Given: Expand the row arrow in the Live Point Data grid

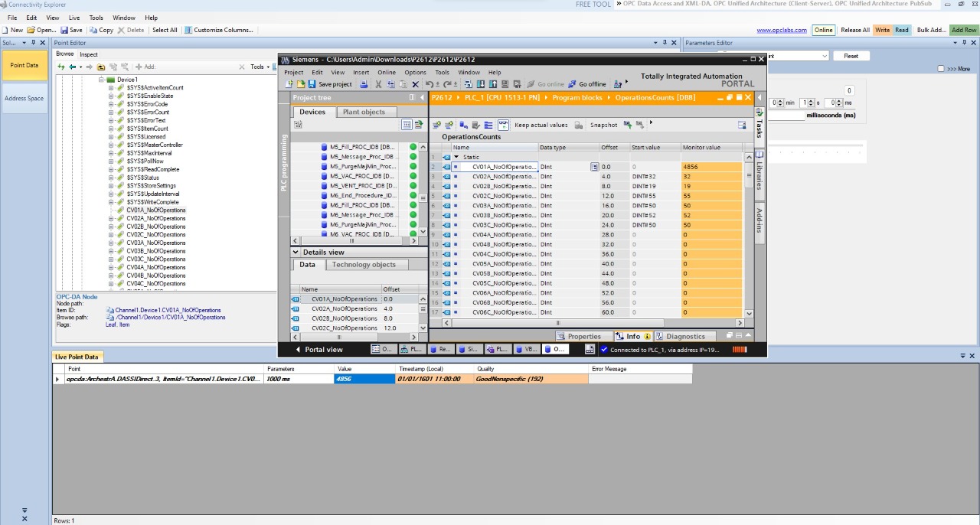Looking at the screenshot, I should click(57, 380).
